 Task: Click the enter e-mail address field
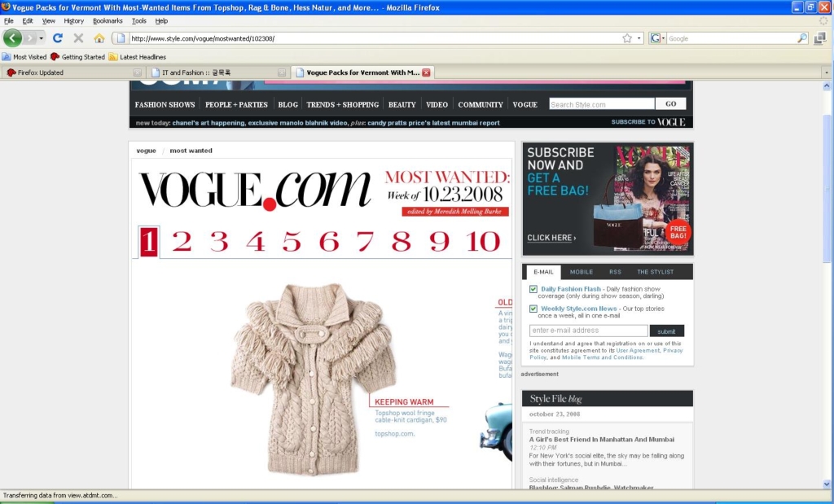[x=588, y=331]
